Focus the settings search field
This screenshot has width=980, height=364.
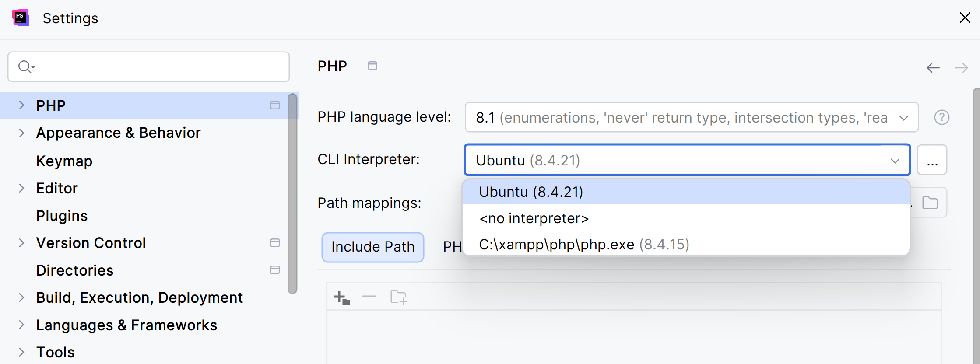(x=148, y=67)
